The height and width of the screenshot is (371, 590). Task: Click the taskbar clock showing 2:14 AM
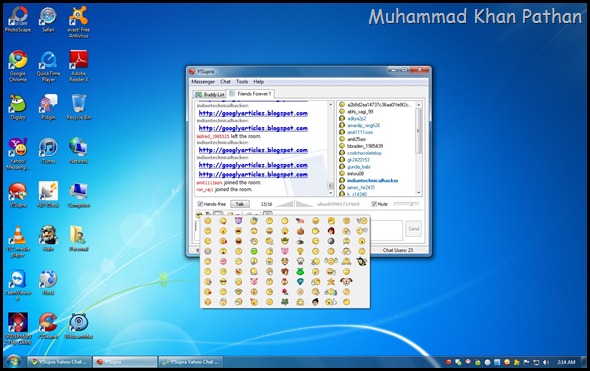[x=566, y=362]
